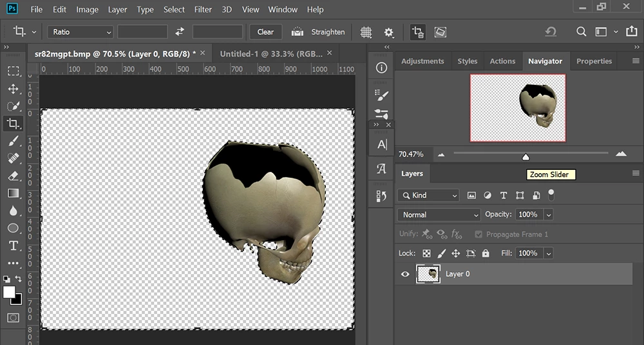Select the Move tool

[13, 89]
